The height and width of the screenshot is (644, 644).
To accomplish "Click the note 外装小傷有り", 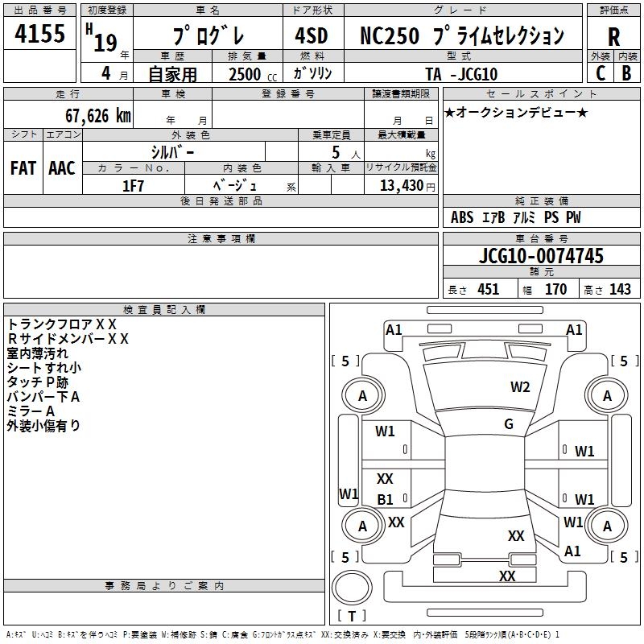I will click(43, 426).
